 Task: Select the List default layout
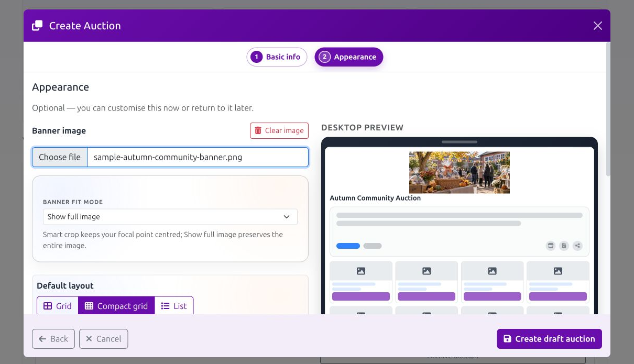click(x=174, y=306)
